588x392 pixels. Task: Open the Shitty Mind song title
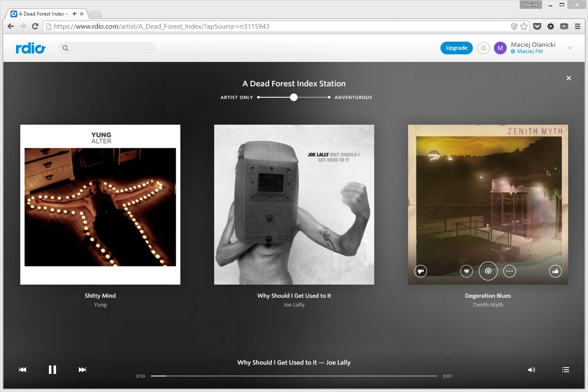click(x=100, y=296)
